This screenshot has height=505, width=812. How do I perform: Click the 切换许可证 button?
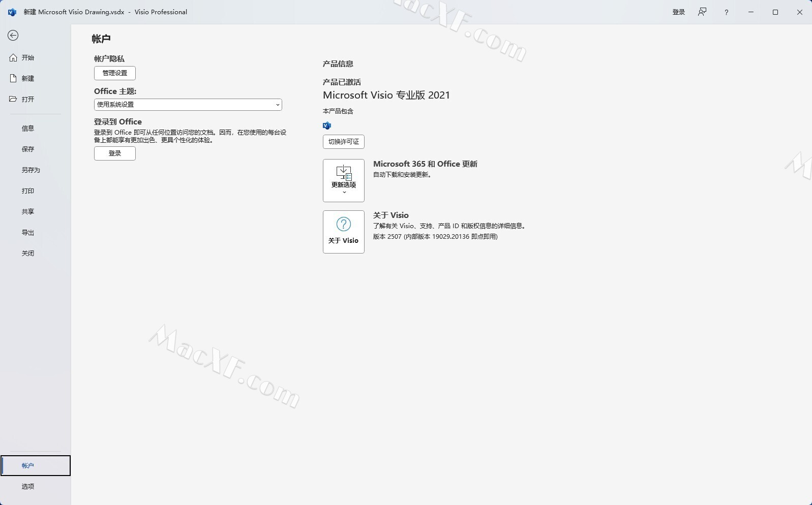[x=344, y=142]
